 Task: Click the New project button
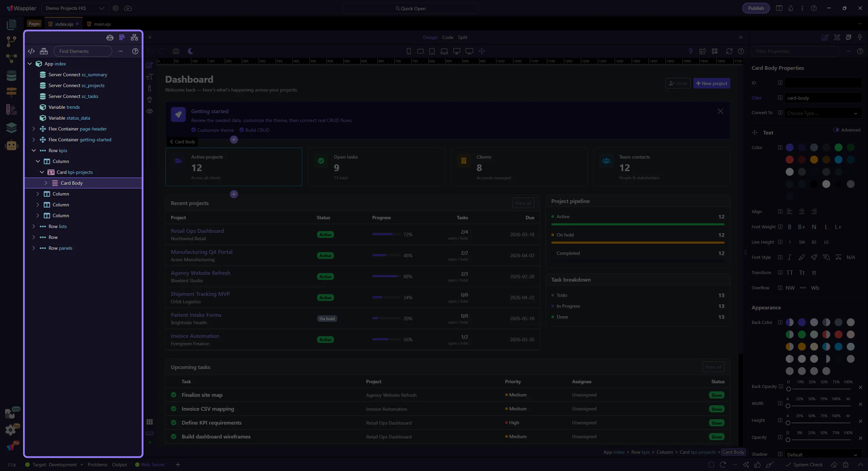712,83
